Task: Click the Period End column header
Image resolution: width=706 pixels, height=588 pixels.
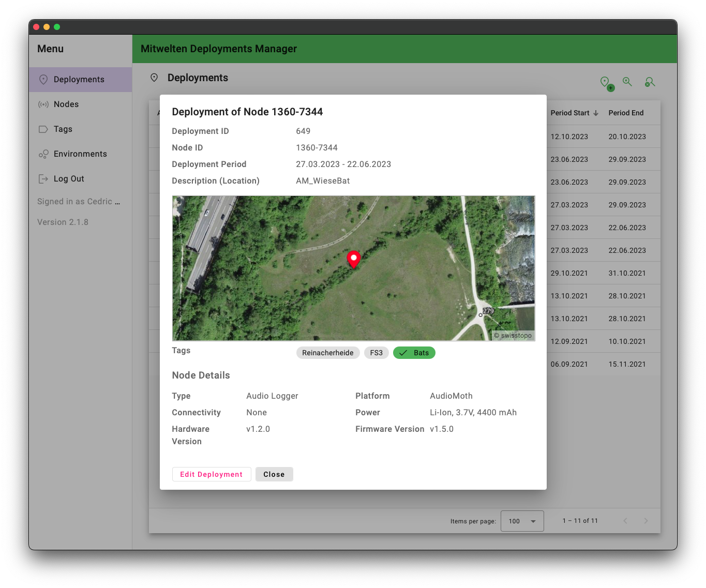Action: tap(626, 113)
